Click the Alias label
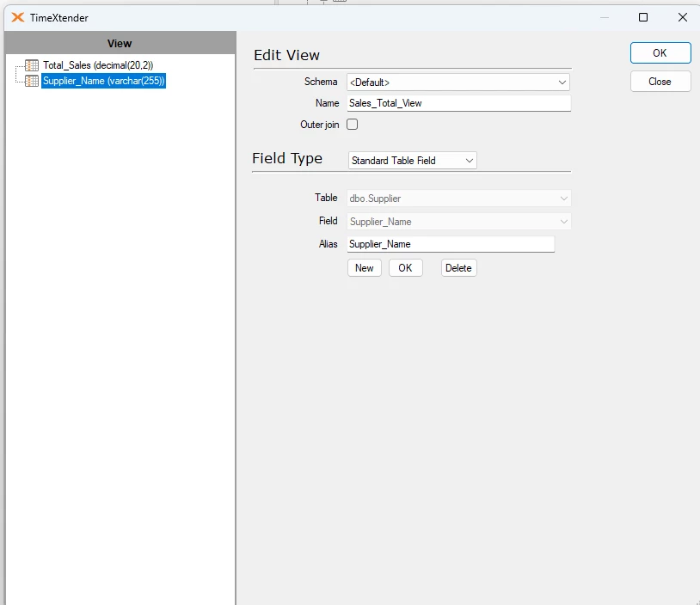This screenshot has width=700, height=605. click(x=329, y=244)
